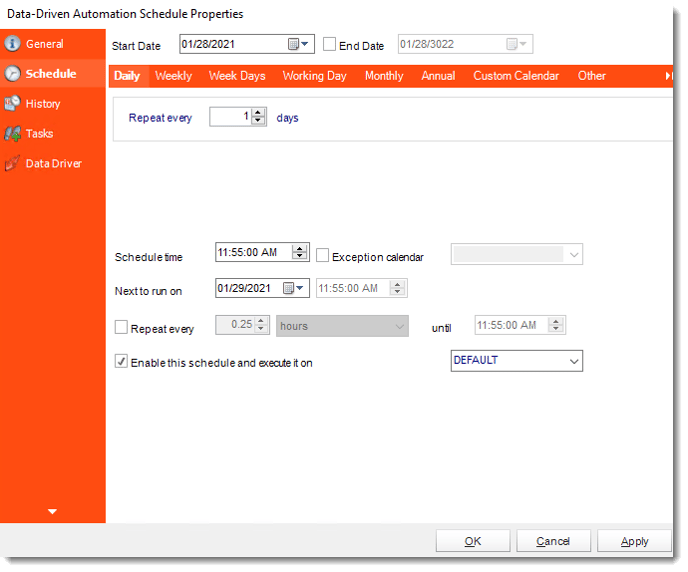Select Schedule section in sidebar

tap(51, 74)
